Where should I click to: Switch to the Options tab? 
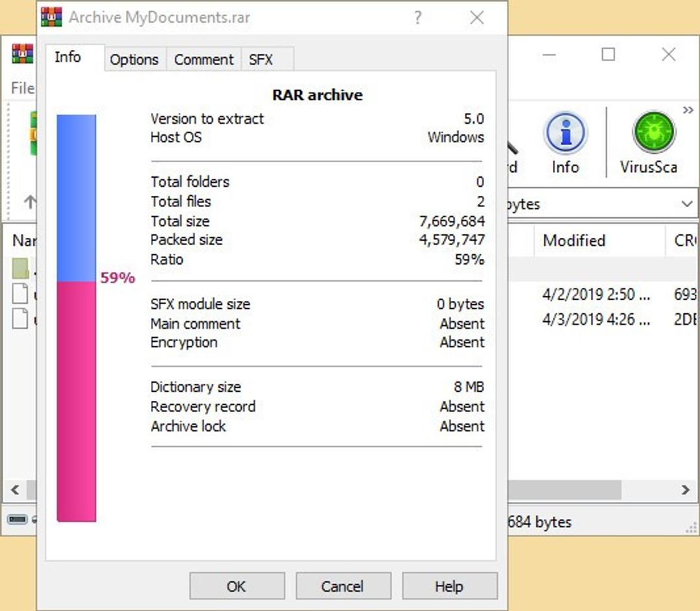tap(134, 59)
